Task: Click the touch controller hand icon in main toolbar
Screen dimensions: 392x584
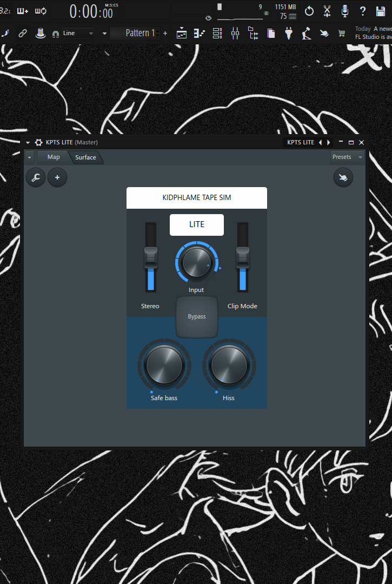Action: [324, 34]
